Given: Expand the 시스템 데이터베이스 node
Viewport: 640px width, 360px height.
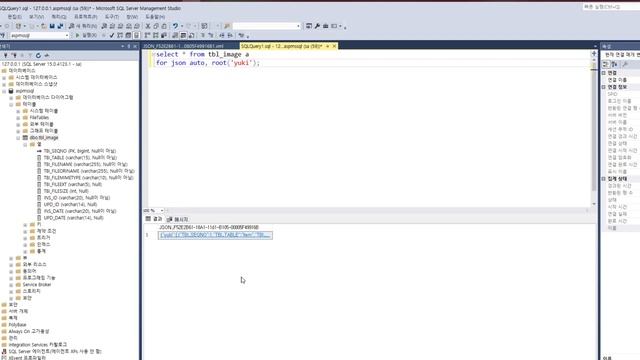Looking at the screenshot, I should pos(4,78).
